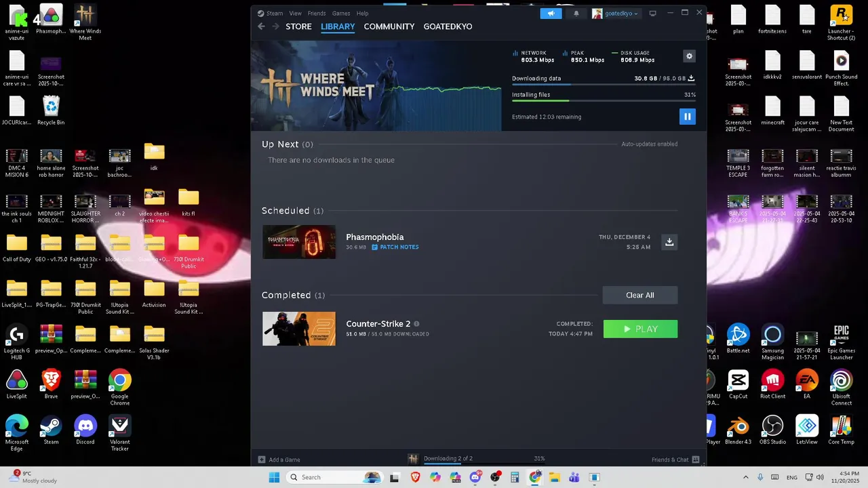868x488 pixels.
Task: Click the Counter-Strike 2 thumbnail
Action: pos(299,329)
